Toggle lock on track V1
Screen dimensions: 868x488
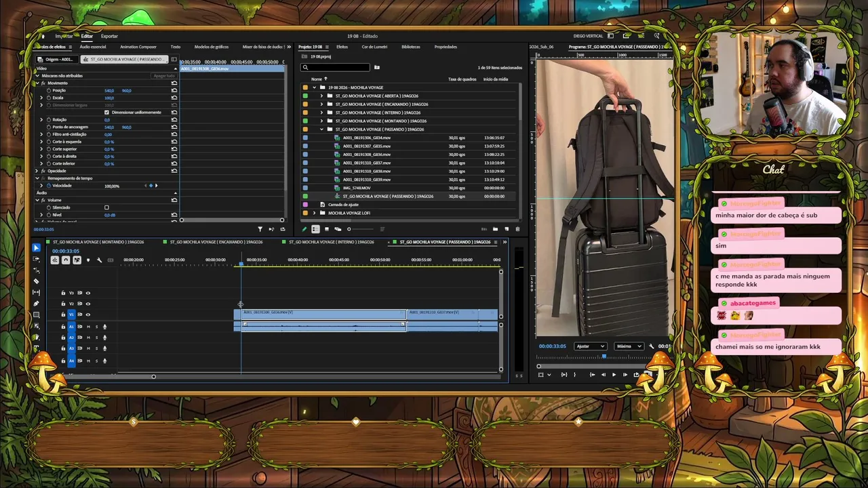(x=63, y=314)
